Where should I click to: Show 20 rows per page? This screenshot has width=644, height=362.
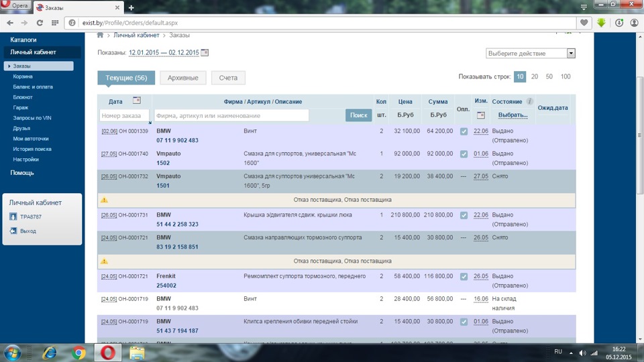pos(535,76)
